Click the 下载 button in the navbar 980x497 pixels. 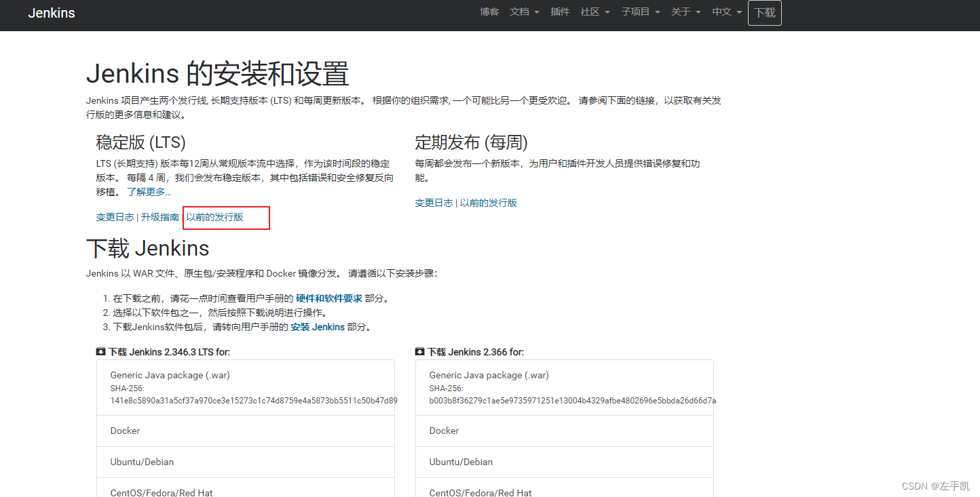(x=765, y=12)
